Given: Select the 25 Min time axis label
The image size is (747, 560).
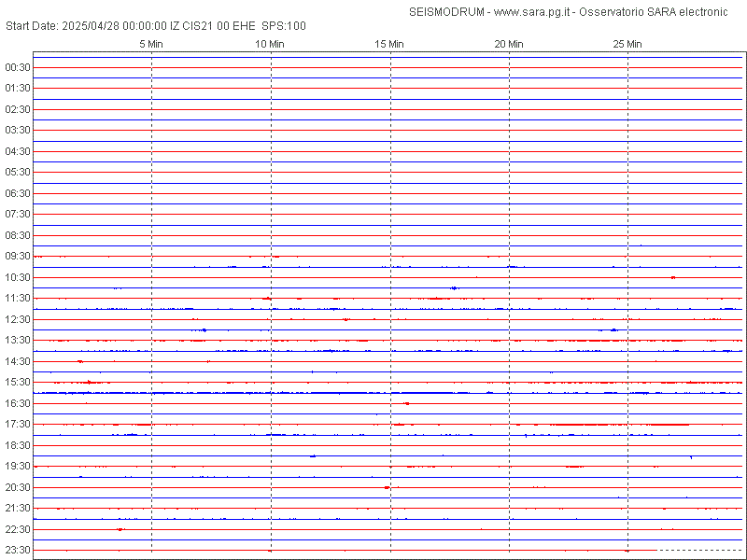Looking at the screenshot, I should (627, 44).
